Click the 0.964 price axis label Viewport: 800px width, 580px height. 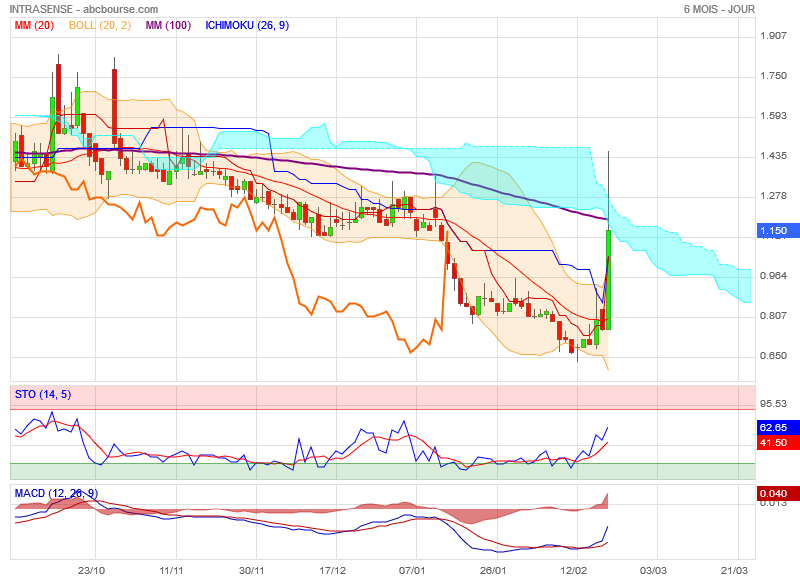[773, 275]
